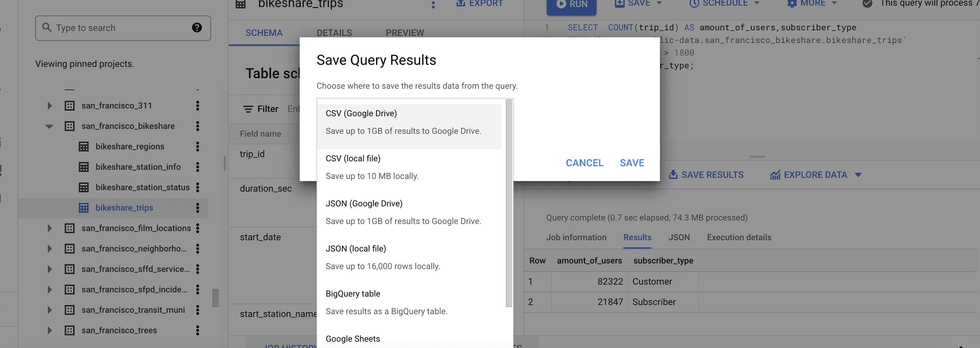
Task: Open bikeshare_station_info actions menu
Action: [197, 167]
